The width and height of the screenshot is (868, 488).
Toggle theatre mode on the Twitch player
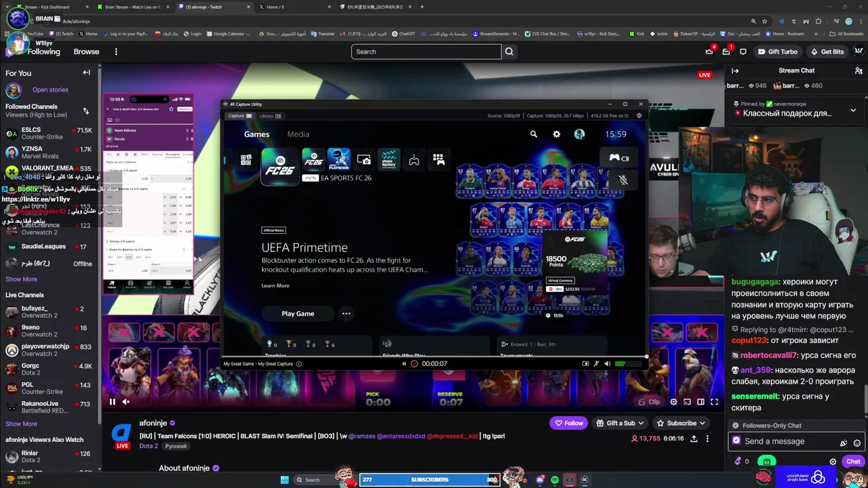(x=701, y=402)
